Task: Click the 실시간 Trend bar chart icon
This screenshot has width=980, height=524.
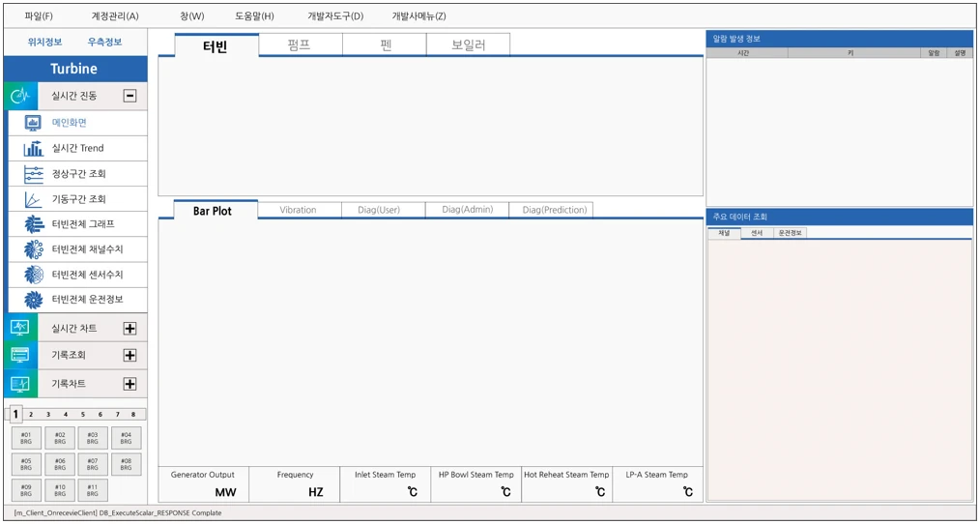Action: click(x=33, y=149)
